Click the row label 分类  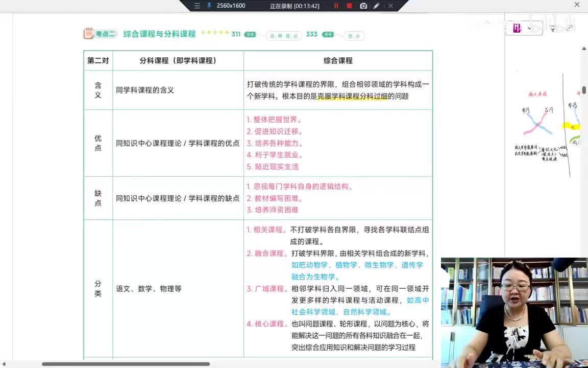coord(98,288)
